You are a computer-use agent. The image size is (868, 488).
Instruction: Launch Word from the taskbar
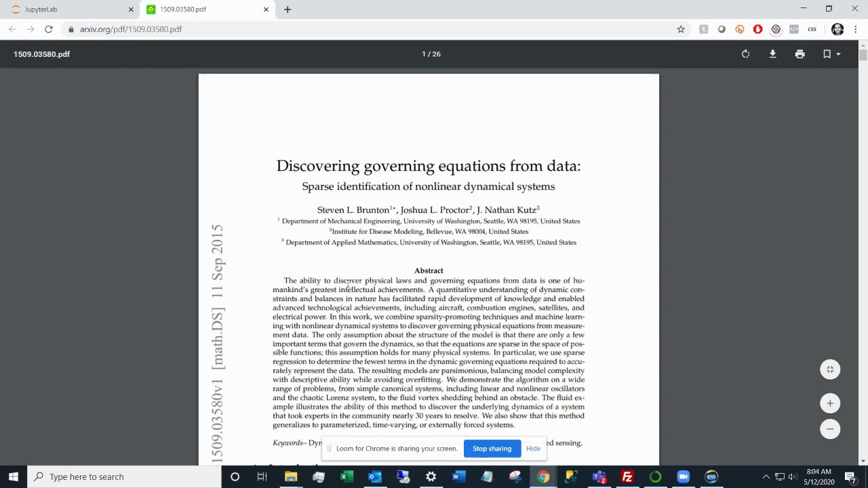point(459,476)
